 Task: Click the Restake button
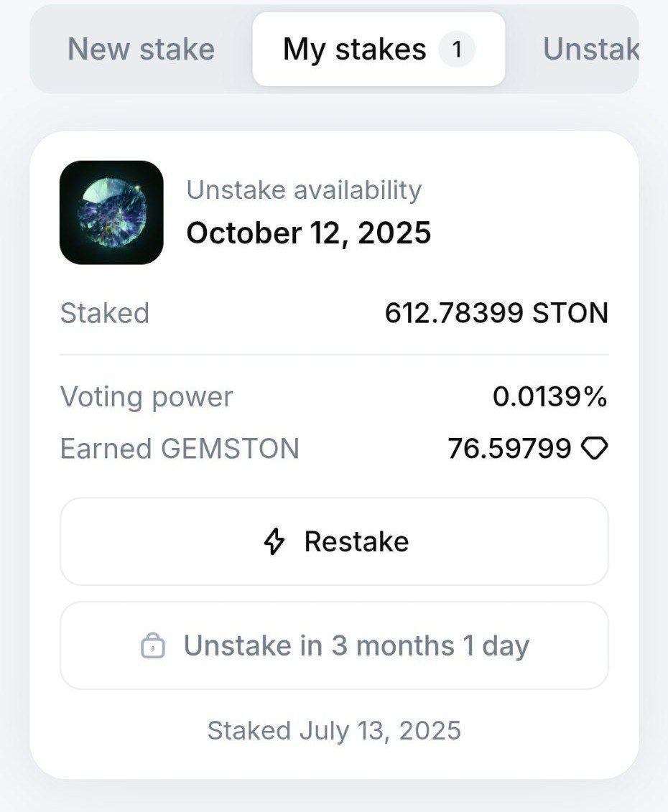pos(334,541)
